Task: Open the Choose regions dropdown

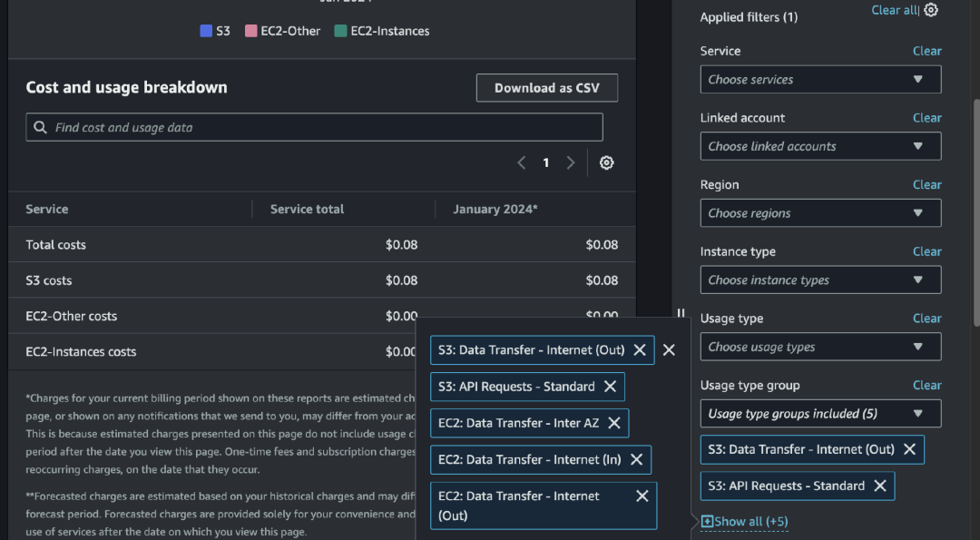Action: (820, 213)
